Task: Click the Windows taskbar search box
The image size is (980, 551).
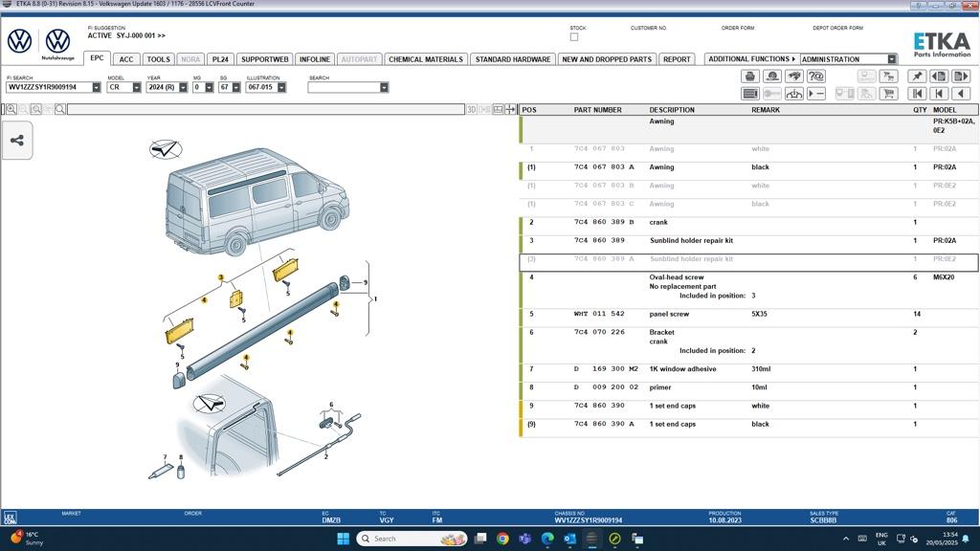Action: [x=412, y=539]
